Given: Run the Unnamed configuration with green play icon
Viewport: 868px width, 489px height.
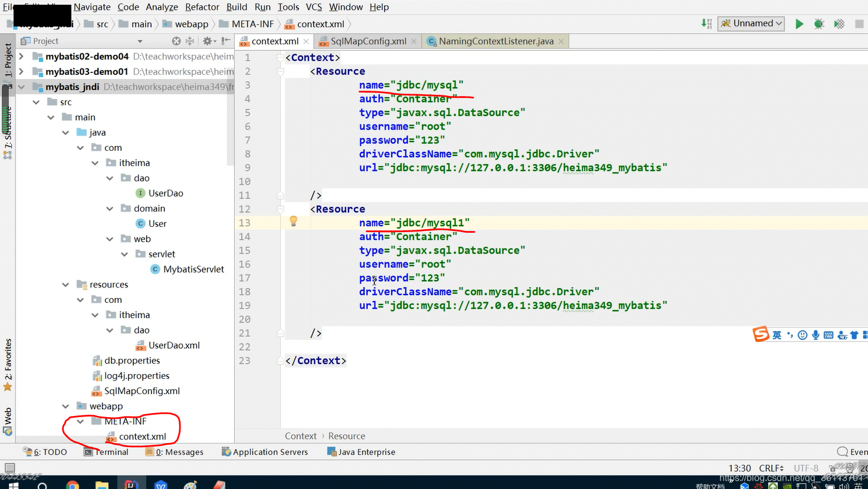Looking at the screenshot, I should (x=799, y=24).
